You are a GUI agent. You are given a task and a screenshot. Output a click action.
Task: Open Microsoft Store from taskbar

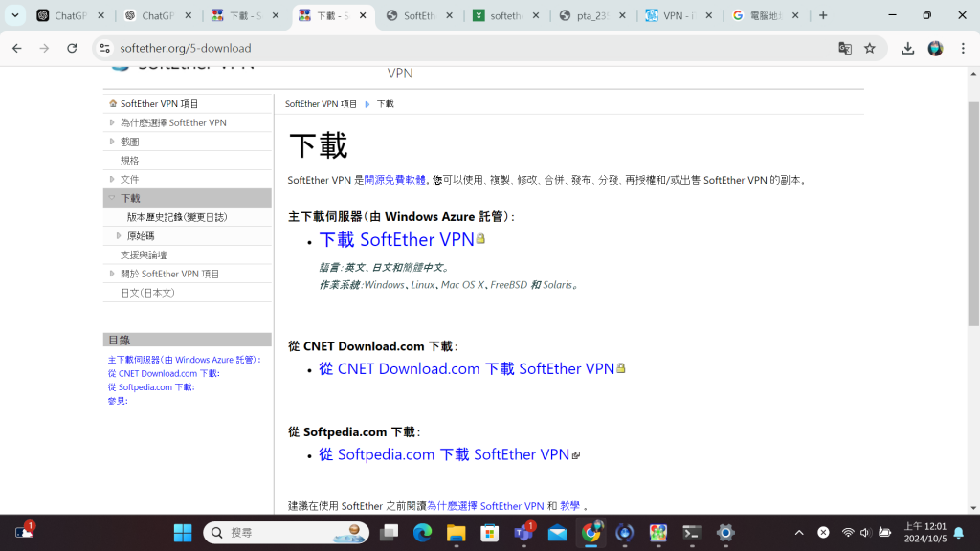(489, 533)
